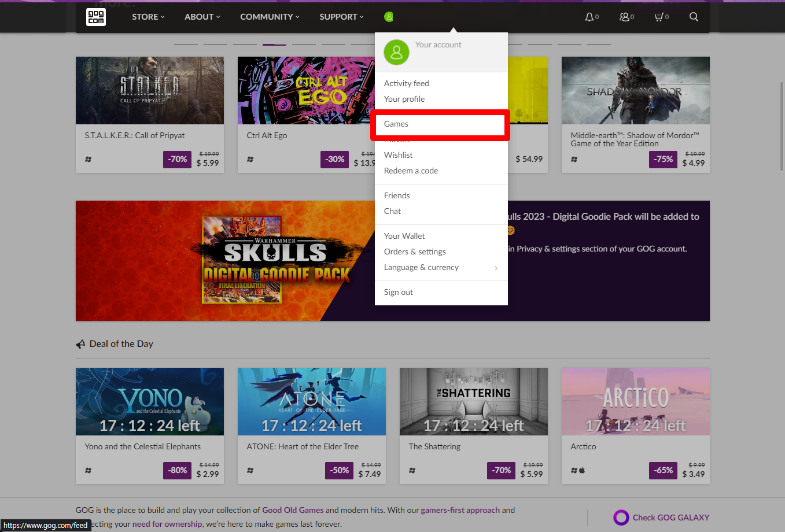
Task: Open Chat from the account menu
Action: (392, 211)
